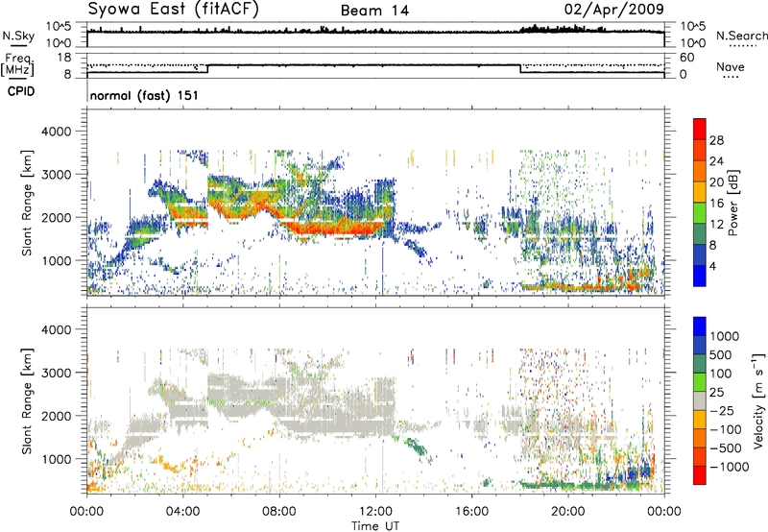Click the 'Power [dB]' colorbar label
Screen dimensions: 768x532
pos(733,203)
